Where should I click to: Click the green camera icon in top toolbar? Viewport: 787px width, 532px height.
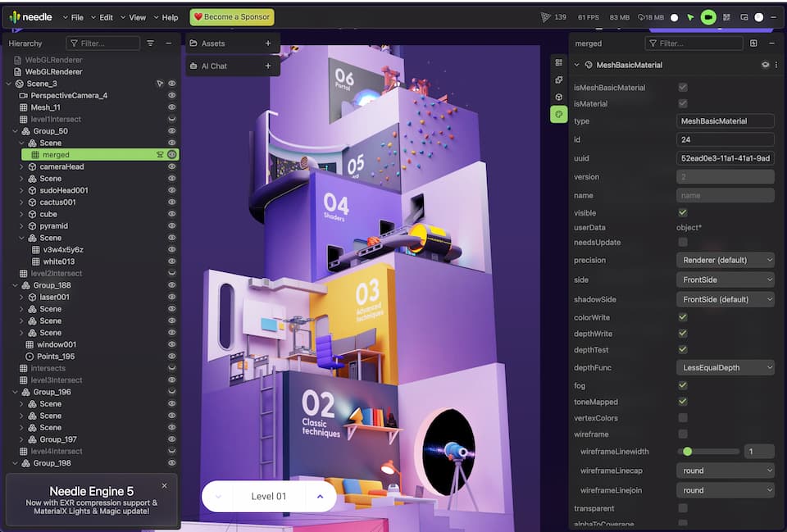[708, 17]
